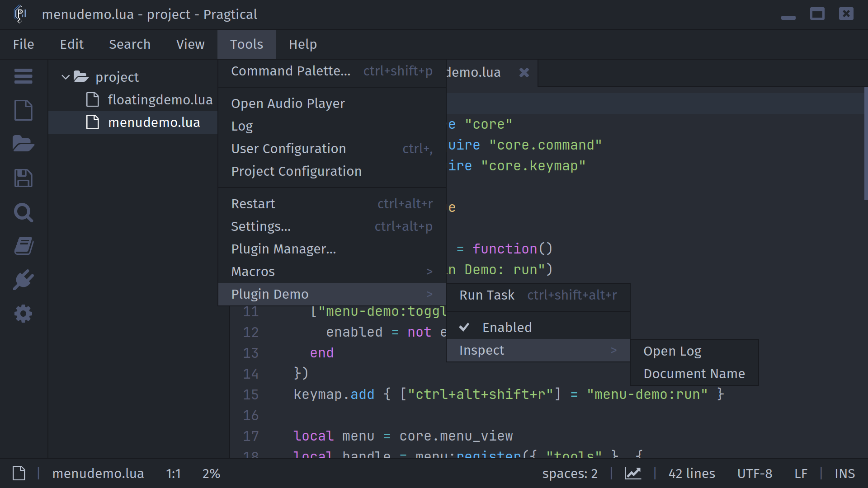Click UTF-8 encoding in status bar

tap(755, 474)
